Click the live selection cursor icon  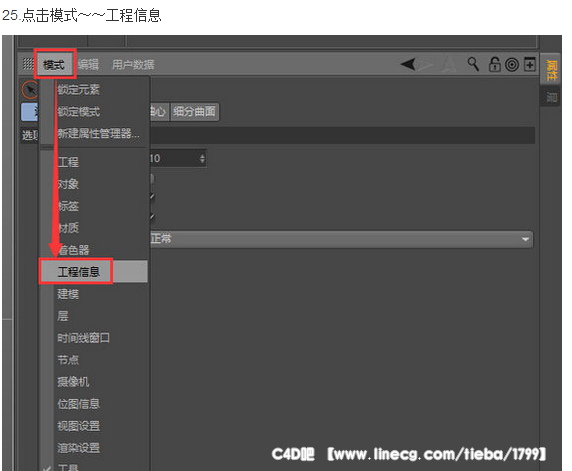(30, 90)
